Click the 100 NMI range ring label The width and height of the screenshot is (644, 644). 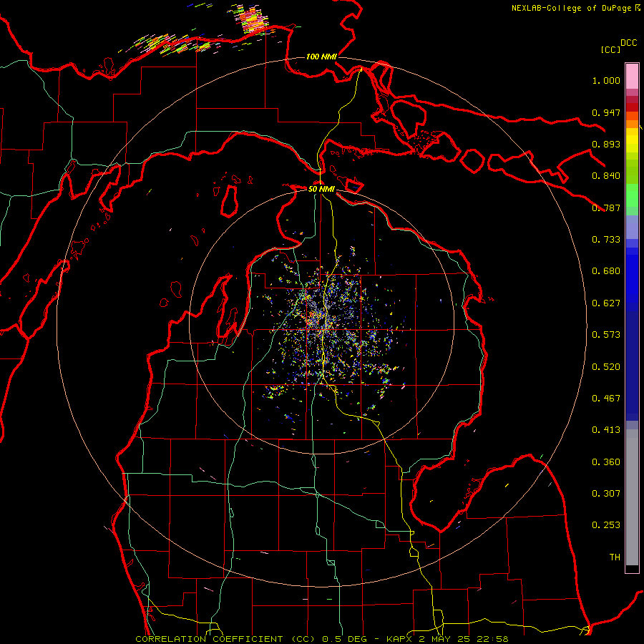(321, 57)
